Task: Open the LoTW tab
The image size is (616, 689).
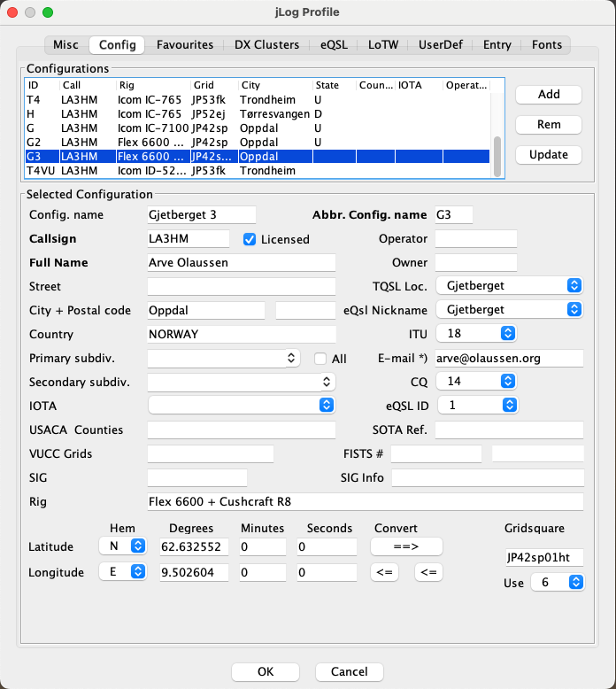Action: (x=383, y=44)
